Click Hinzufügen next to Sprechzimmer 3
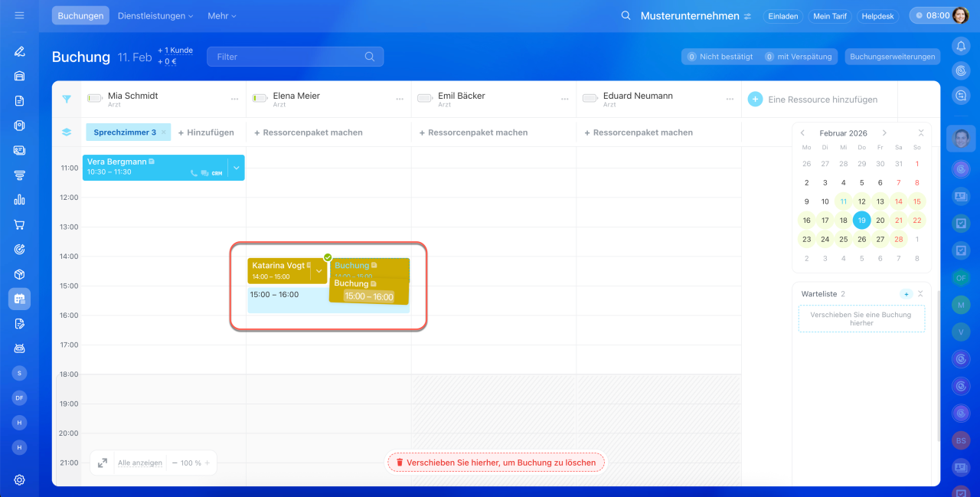The height and width of the screenshot is (497, 980). pos(206,132)
